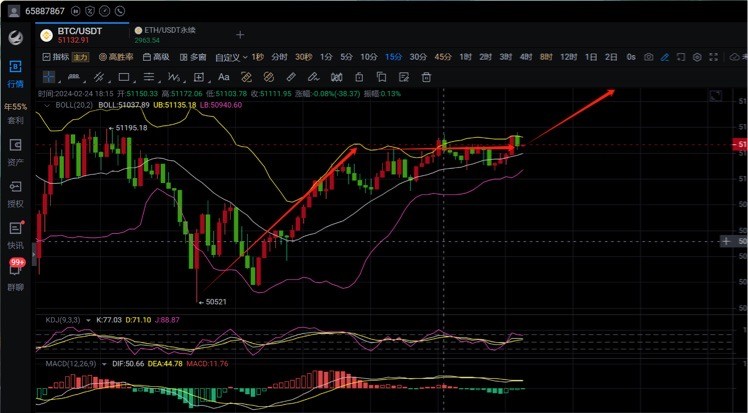
Task: Toggle the 主力 badge next to 指标
Action: tap(81, 57)
